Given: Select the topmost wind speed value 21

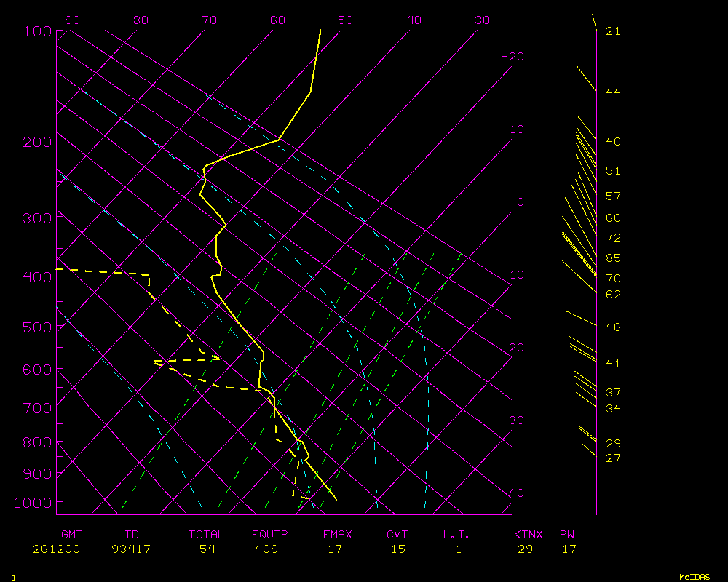Looking at the screenshot, I should coord(613,31).
